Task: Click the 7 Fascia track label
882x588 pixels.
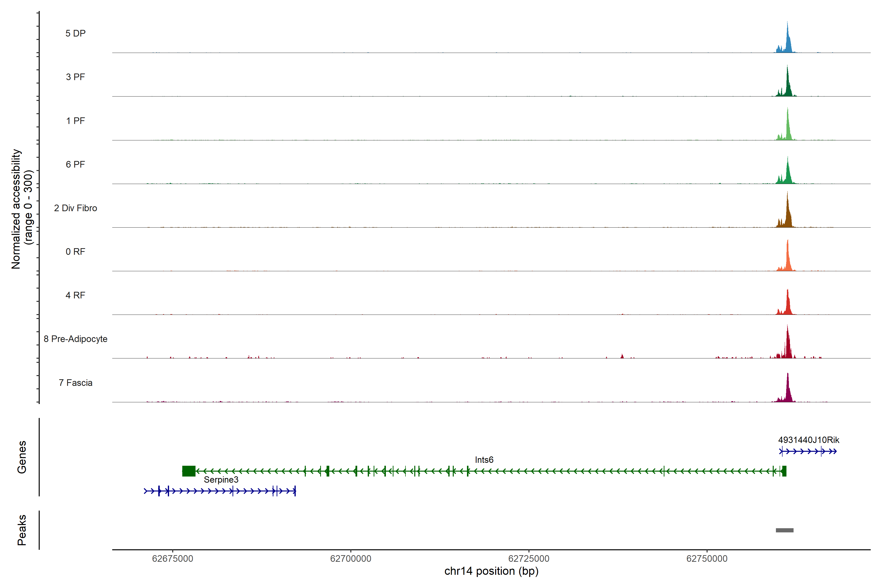Action: [75, 383]
